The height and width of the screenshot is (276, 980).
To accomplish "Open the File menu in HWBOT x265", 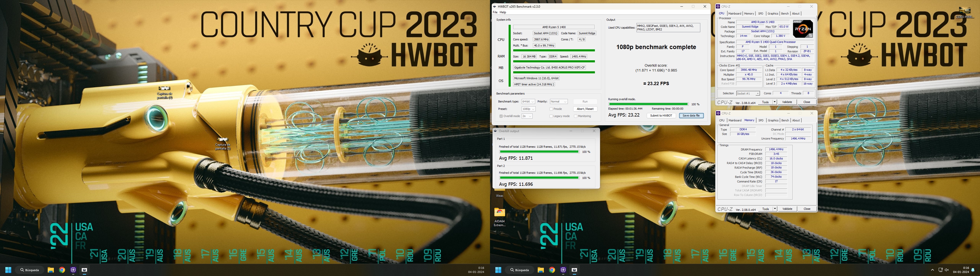I will 495,12.
